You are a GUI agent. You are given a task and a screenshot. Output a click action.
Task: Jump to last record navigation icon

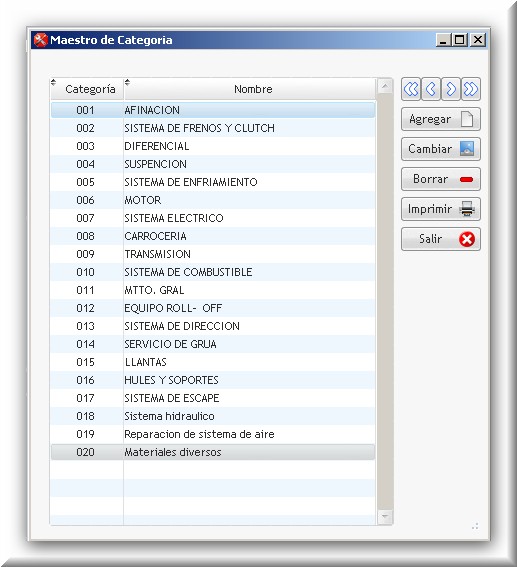[x=471, y=89]
